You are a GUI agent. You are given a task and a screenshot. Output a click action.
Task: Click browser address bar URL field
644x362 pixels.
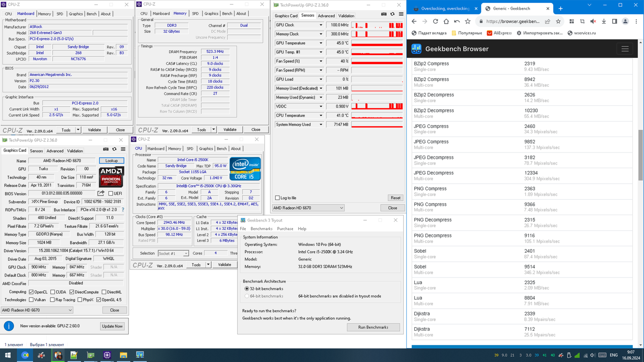[x=513, y=21]
